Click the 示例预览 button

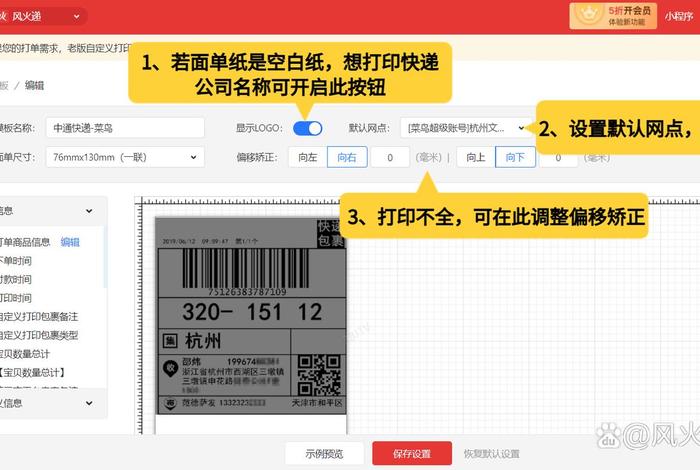[x=324, y=453]
